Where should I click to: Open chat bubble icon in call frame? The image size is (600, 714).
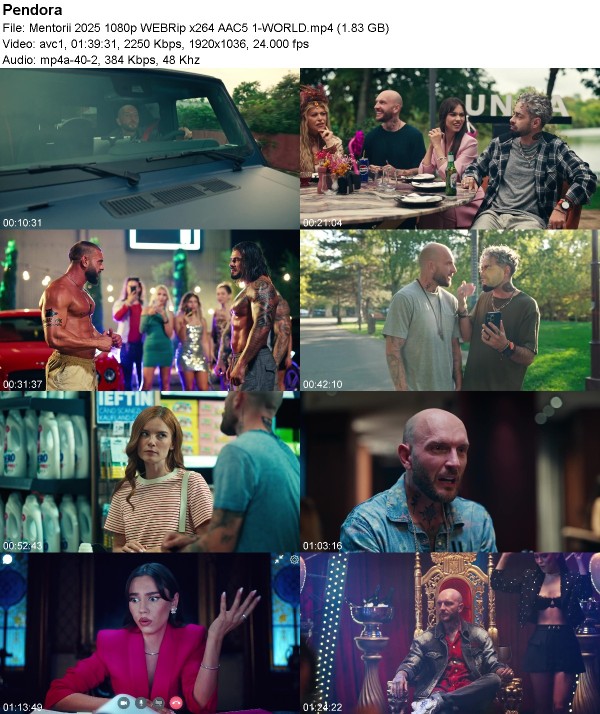click(7, 559)
